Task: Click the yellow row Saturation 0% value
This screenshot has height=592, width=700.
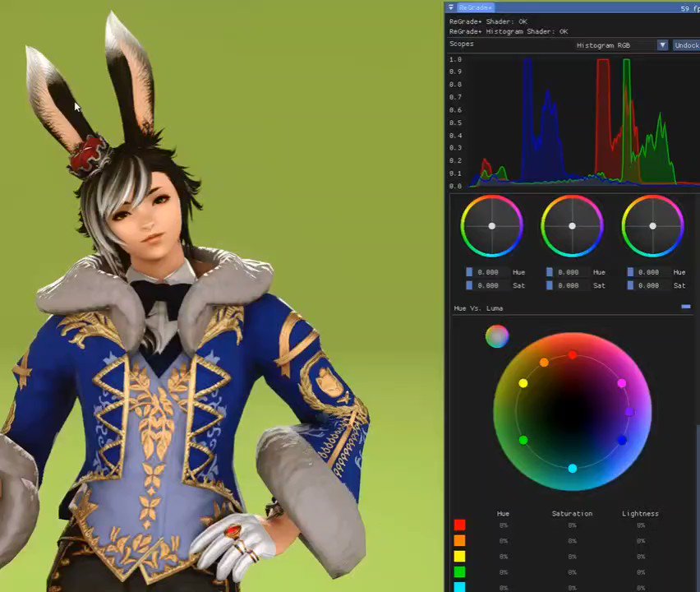Action: [x=572, y=557]
